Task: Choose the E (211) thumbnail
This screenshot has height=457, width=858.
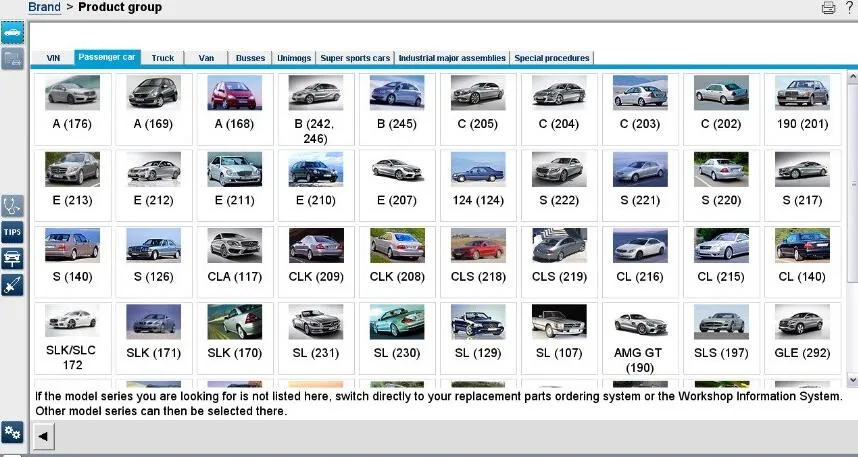Action: [234, 169]
